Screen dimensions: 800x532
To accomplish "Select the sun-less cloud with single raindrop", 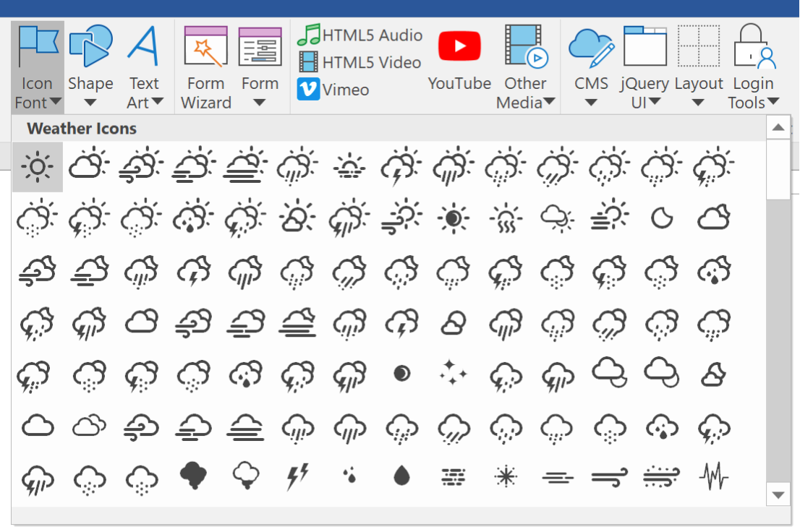I will coord(662,427).
